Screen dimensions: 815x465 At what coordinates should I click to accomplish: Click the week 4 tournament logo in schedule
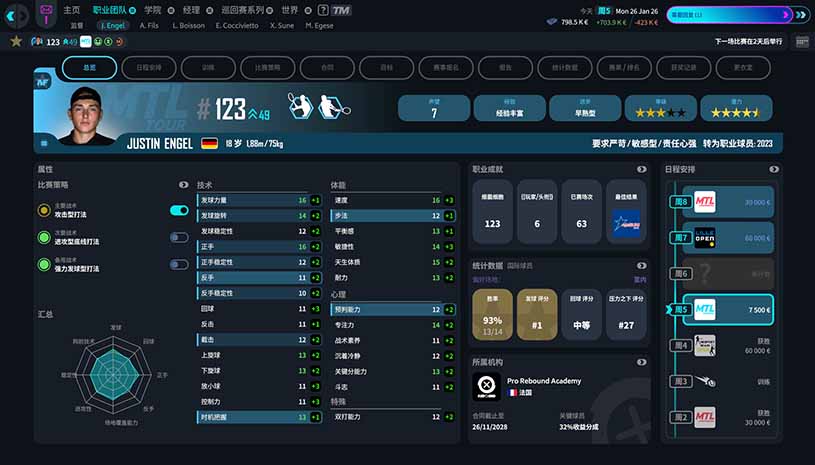click(705, 345)
